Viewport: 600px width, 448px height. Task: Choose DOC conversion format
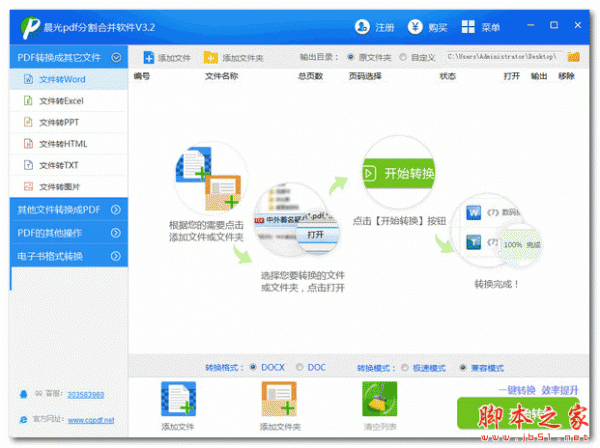tap(300, 367)
